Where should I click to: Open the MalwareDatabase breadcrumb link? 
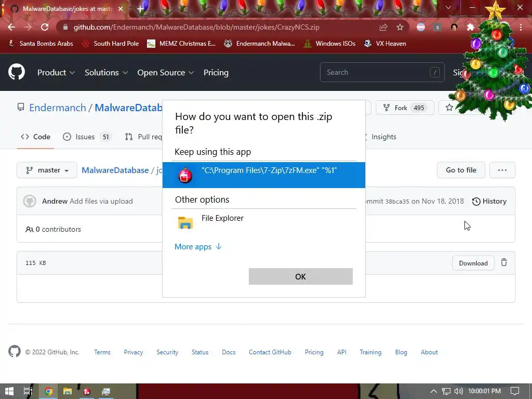coord(115,170)
